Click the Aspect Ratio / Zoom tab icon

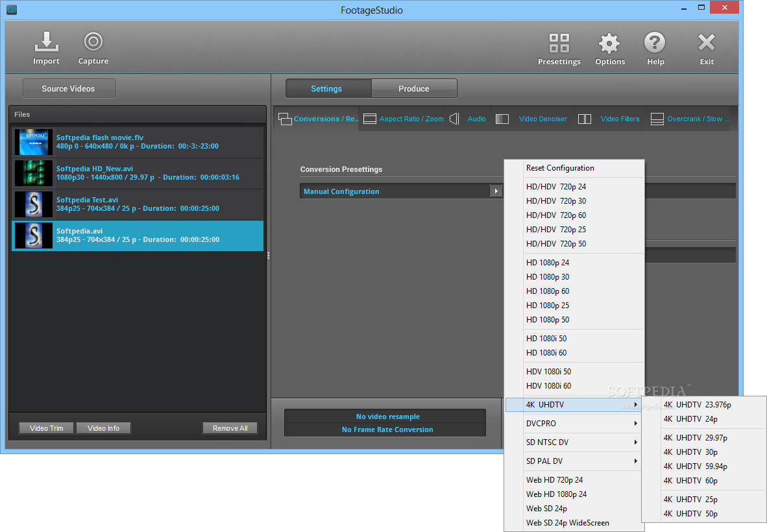[370, 119]
